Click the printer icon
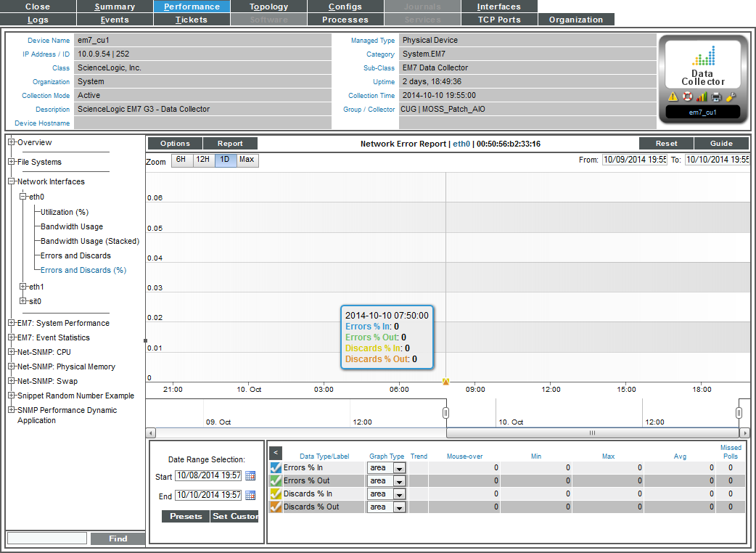This screenshot has width=756, height=553. pyautogui.click(x=716, y=97)
